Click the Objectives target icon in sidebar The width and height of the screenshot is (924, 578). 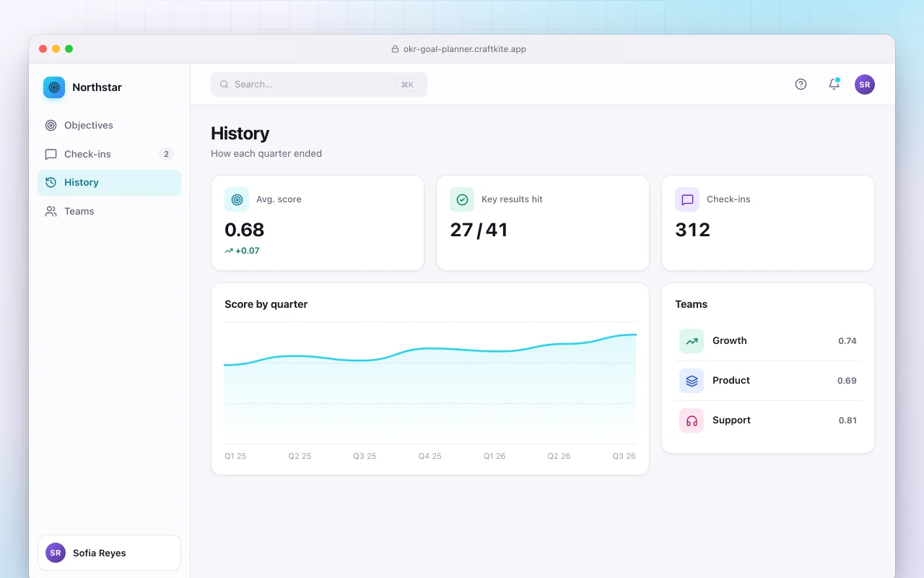click(51, 125)
